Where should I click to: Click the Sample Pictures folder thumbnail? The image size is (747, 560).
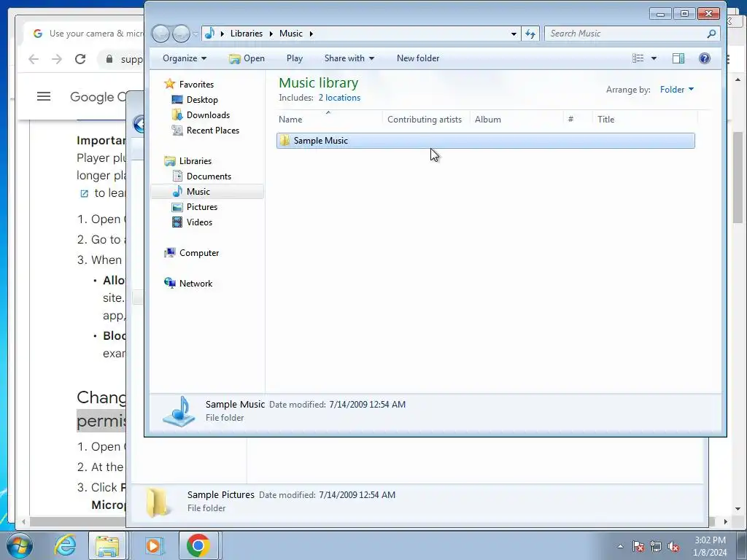[158, 502]
